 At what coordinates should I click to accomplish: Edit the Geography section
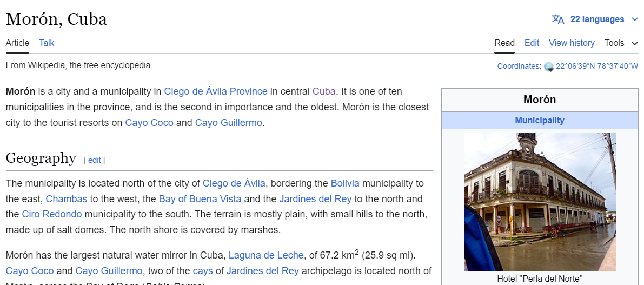pos(95,160)
